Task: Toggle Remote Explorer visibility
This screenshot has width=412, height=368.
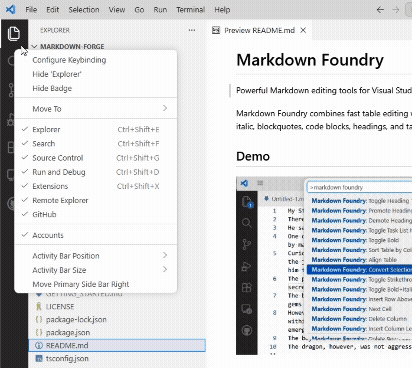Action: pos(96,200)
